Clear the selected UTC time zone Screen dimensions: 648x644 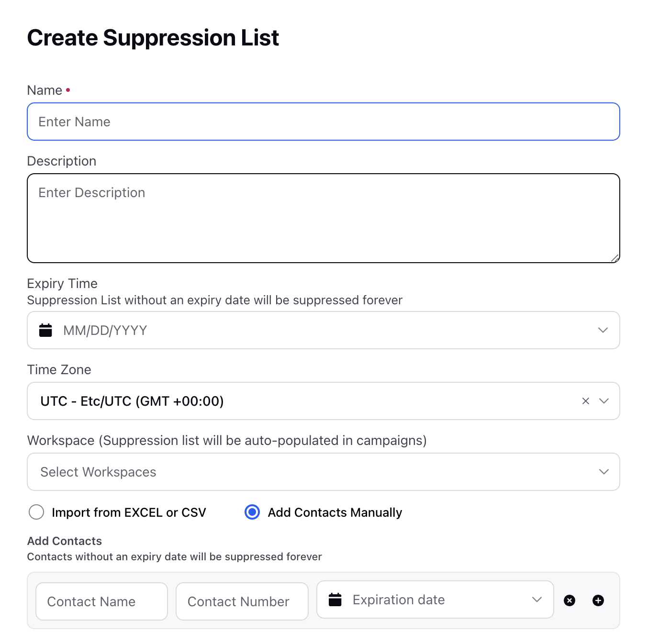point(585,401)
